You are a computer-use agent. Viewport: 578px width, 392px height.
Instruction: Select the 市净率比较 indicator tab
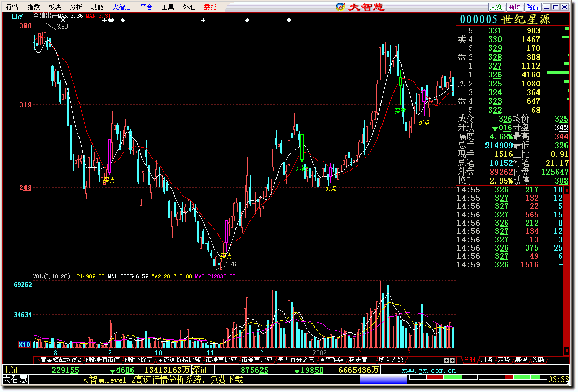[x=221, y=360]
